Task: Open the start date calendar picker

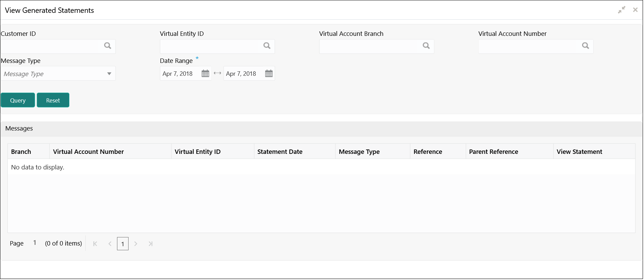Action: (x=205, y=74)
